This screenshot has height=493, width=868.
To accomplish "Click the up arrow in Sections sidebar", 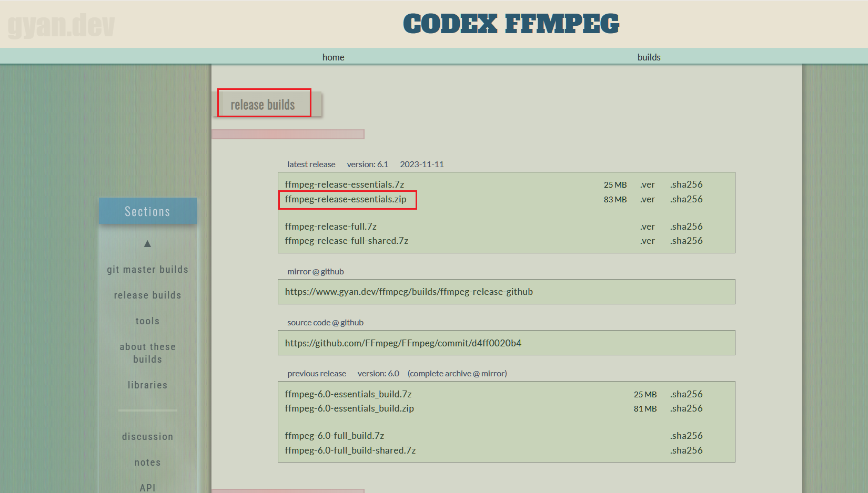I will click(147, 243).
